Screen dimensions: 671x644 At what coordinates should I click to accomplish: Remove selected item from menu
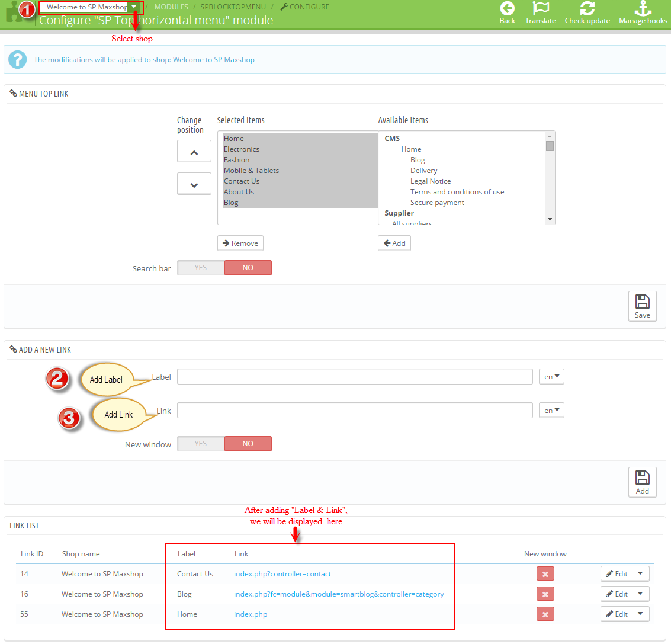pyautogui.click(x=240, y=243)
